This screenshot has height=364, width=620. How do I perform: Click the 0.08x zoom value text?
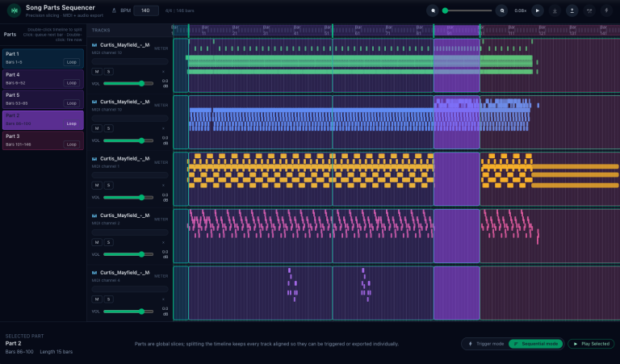[x=520, y=10]
